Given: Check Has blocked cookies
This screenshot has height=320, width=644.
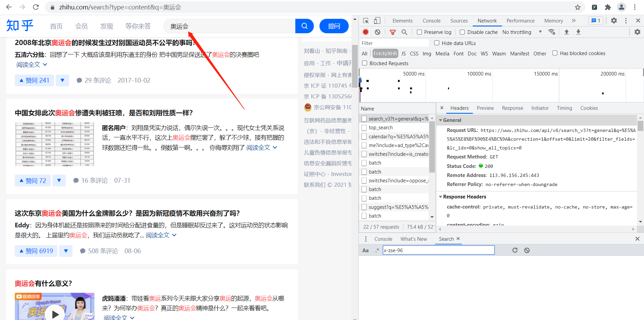Looking at the screenshot, I should tap(555, 53).
